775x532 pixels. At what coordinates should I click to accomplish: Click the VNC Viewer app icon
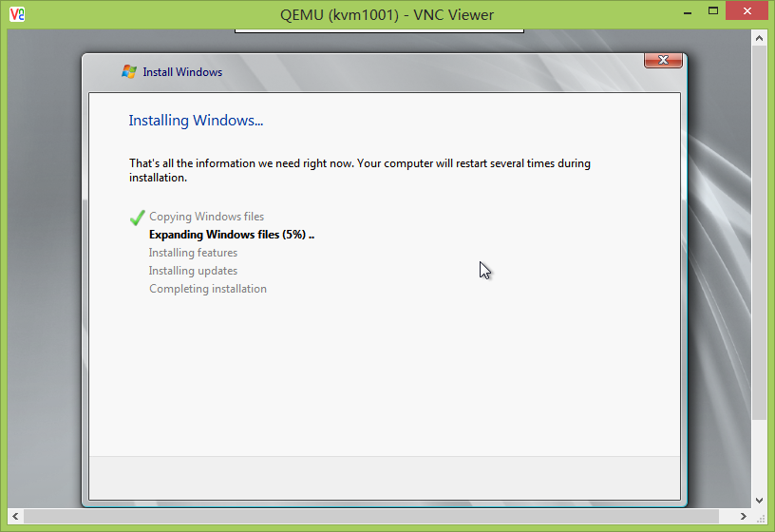pyautogui.click(x=17, y=14)
